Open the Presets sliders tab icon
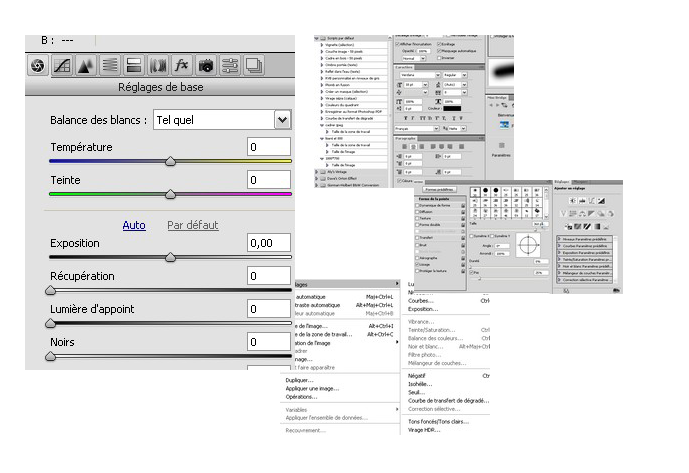This screenshot has width=689, height=473. [230, 66]
